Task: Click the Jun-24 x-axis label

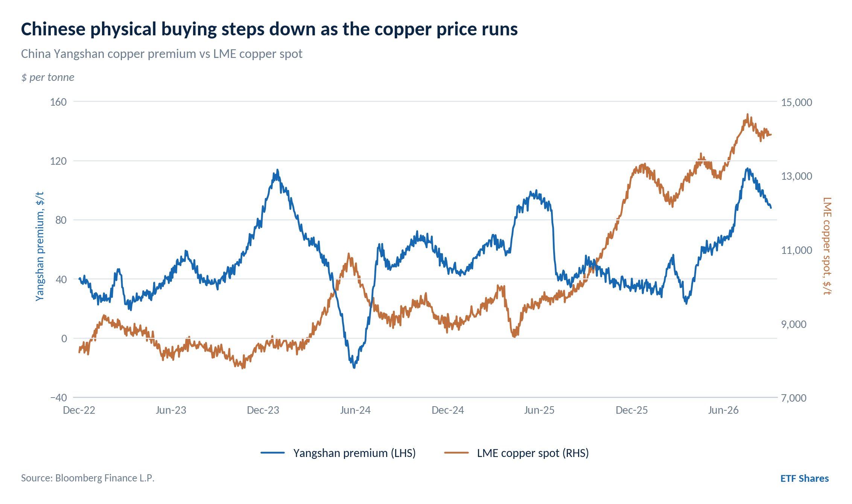Action: point(355,410)
